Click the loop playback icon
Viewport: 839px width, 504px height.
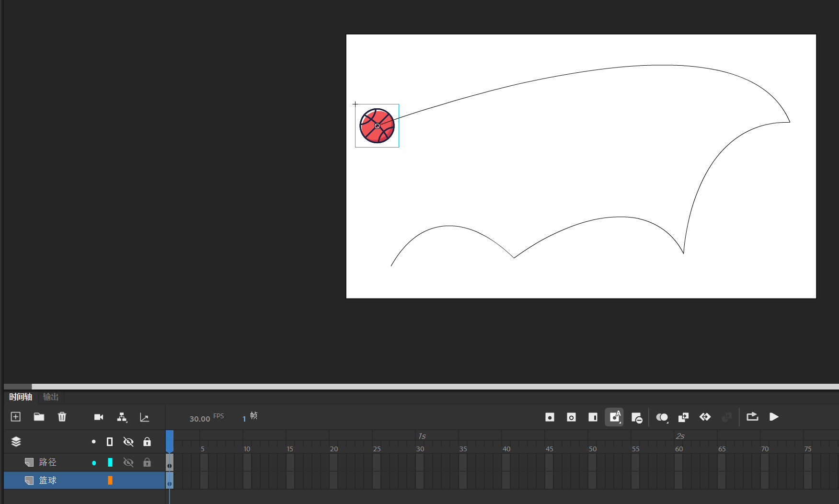(752, 417)
